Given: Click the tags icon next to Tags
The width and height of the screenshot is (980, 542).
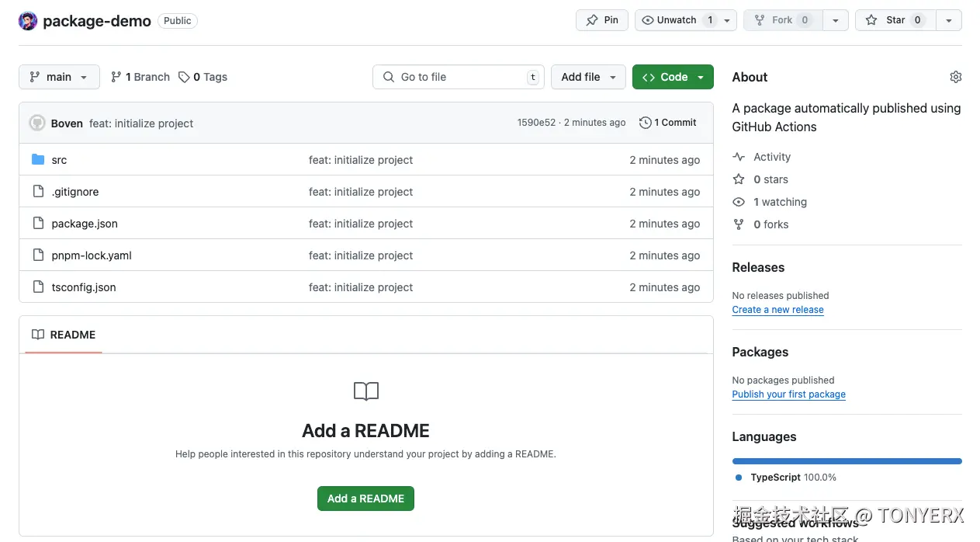Looking at the screenshot, I should click(x=184, y=77).
